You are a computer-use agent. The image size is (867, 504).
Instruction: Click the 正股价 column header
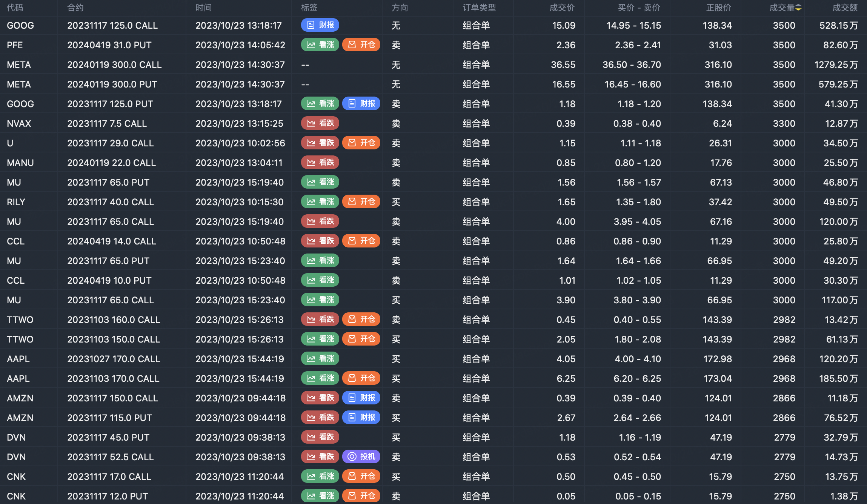point(719,8)
